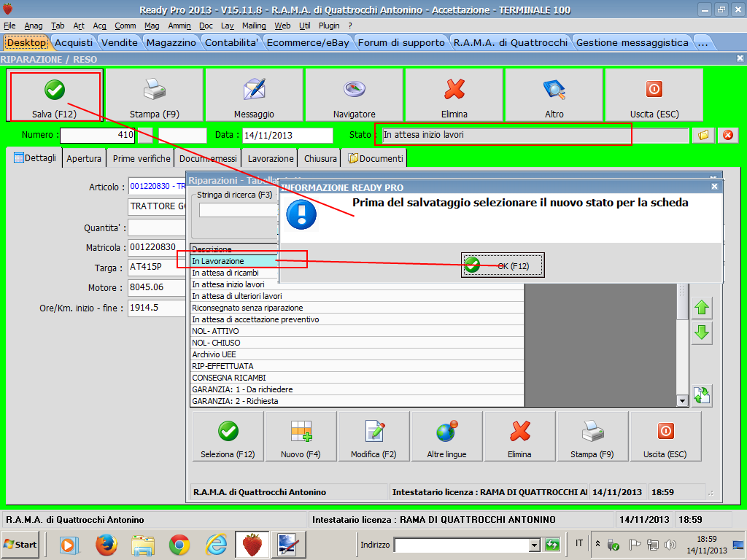
Task: Switch to the Apertura tab
Action: click(84, 158)
